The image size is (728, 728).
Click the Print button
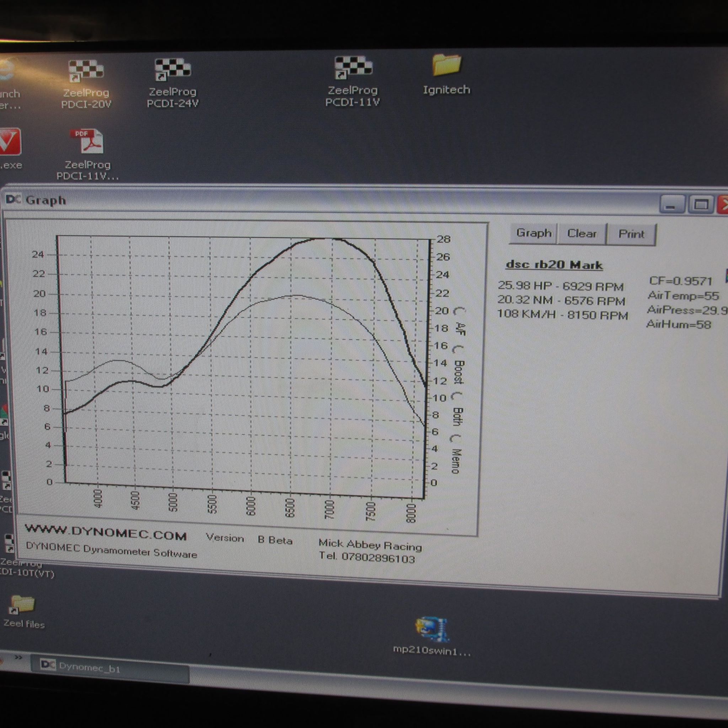point(631,234)
